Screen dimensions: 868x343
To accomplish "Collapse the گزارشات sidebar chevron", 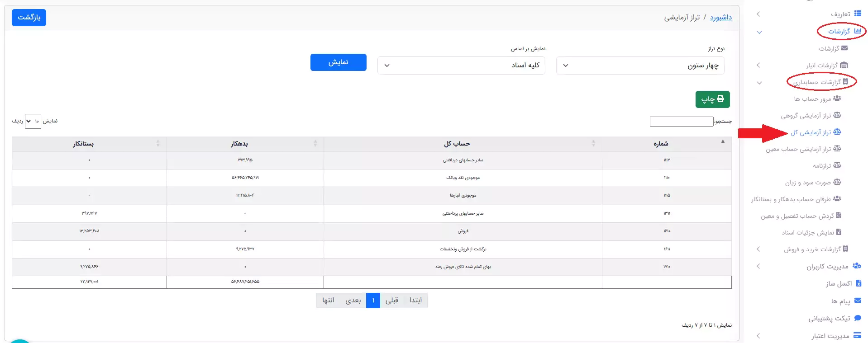I will point(759,32).
